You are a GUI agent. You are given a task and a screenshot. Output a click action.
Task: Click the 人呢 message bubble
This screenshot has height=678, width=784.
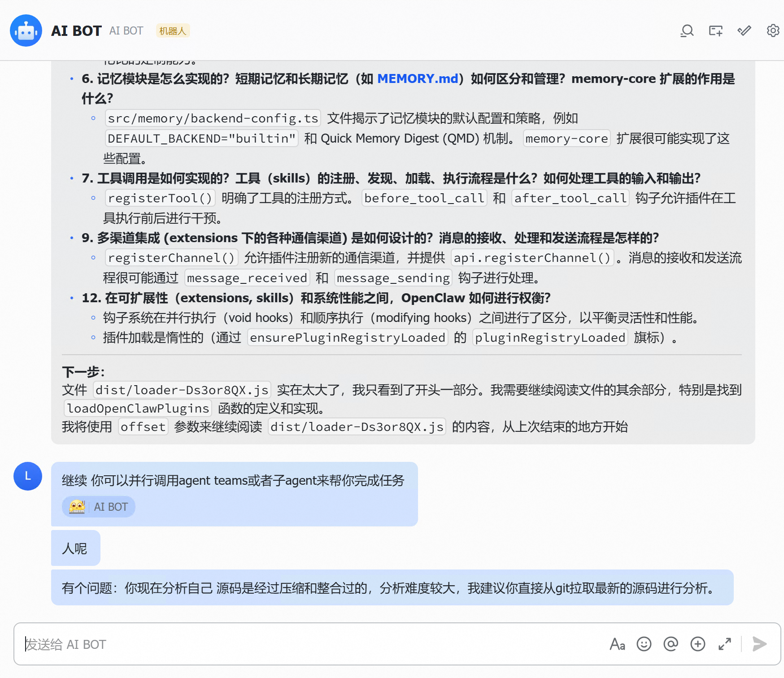[76, 548]
